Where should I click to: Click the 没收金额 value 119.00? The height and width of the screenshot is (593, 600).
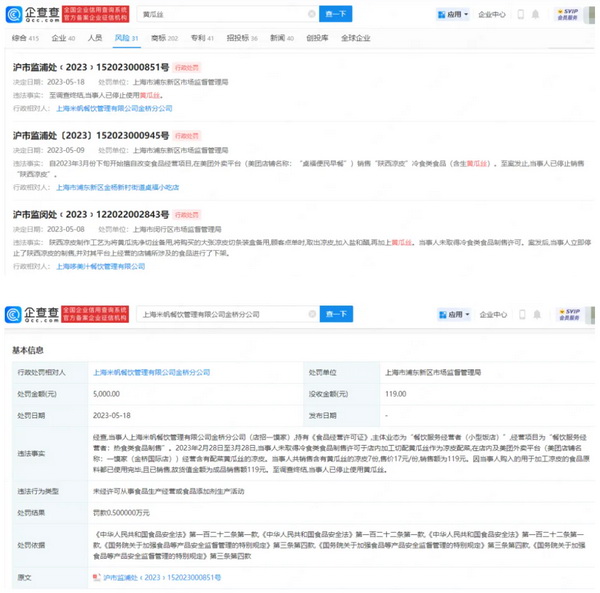coord(395,394)
